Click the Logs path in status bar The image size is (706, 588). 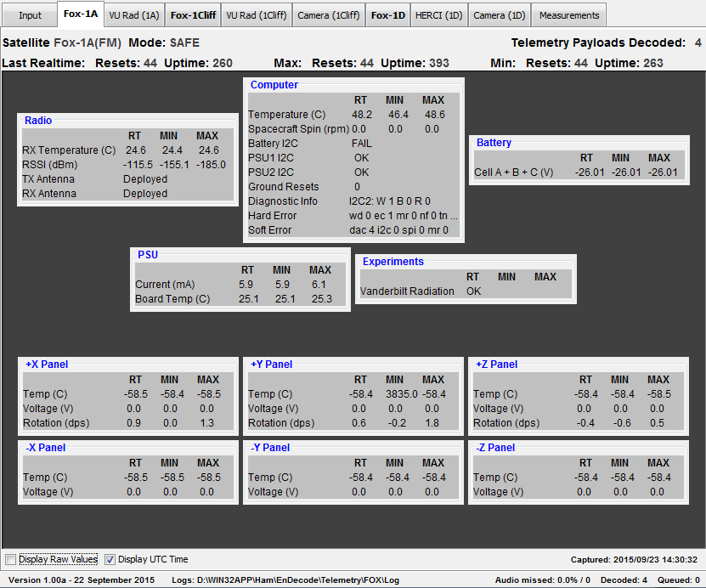[x=285, y=580]
